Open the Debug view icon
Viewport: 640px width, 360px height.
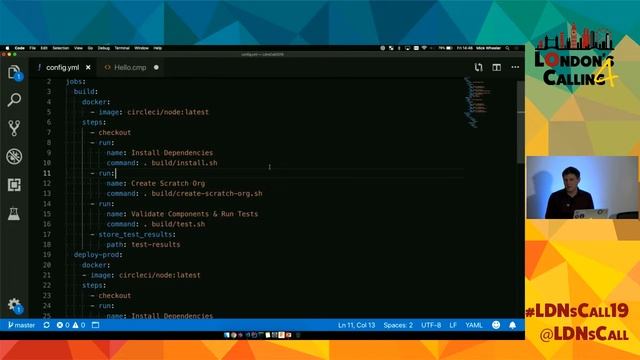click(14, 156)
